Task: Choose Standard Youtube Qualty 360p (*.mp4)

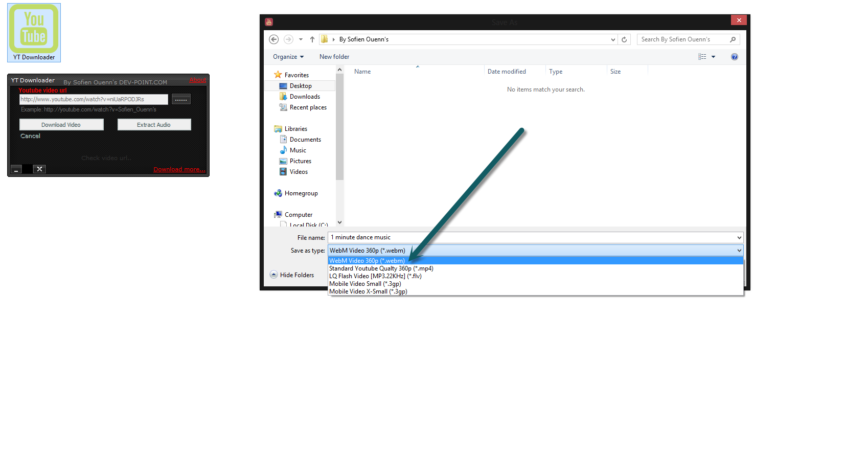Action: 535,268
